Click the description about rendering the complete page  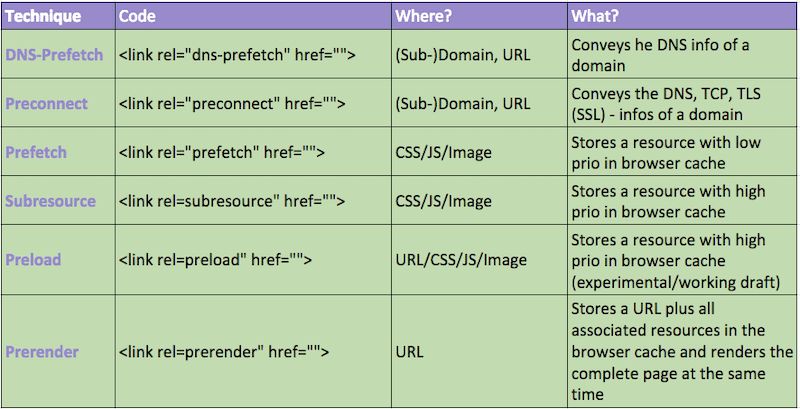tap(684, 352)
